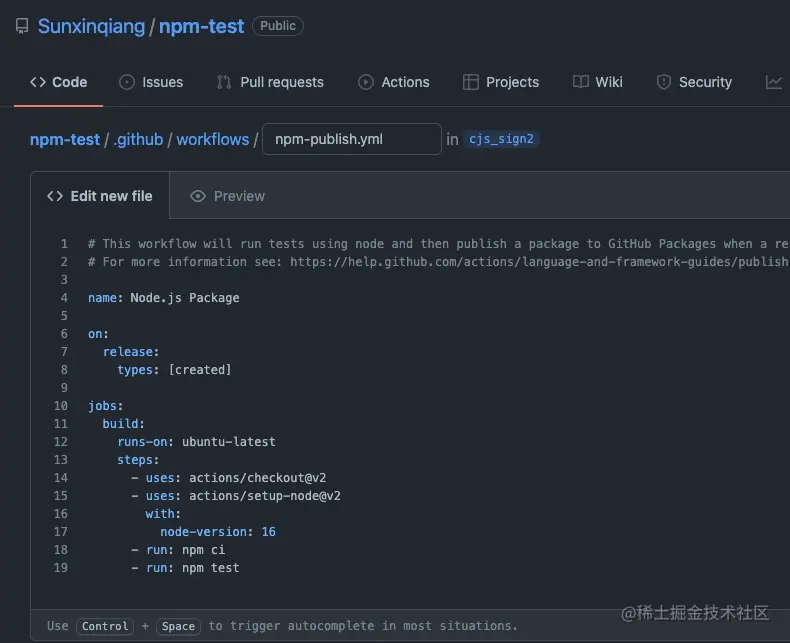This screenshot has width=790, height=643.
Task: Click the repository book icon
Action: point(22,27)
